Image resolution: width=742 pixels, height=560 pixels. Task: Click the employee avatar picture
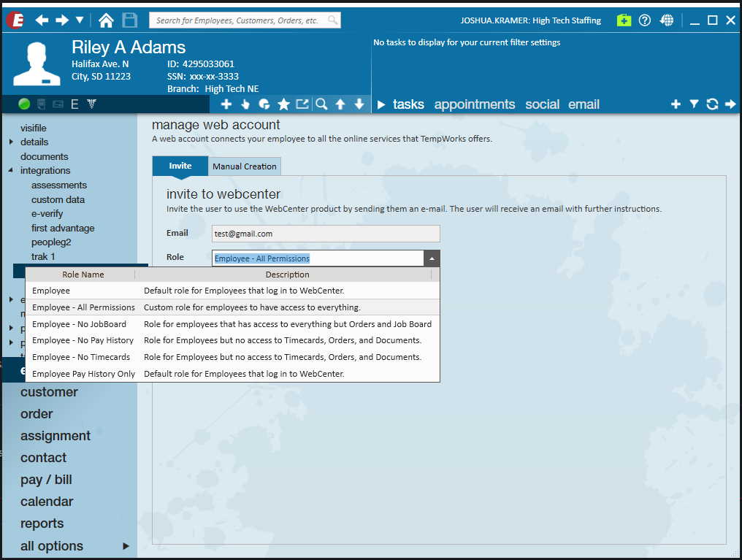tap(37, 64)
